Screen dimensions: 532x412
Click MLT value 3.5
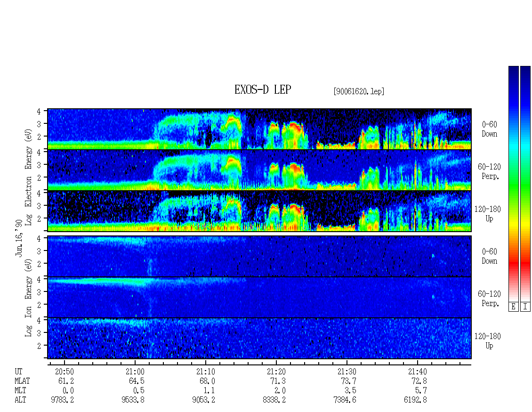[x=350, y=391]
